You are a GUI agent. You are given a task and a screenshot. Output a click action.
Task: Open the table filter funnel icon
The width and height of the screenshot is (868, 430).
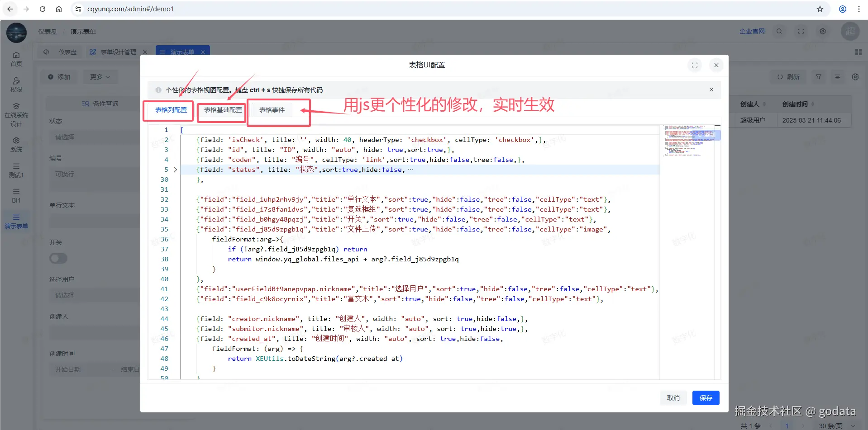point(818,77)
